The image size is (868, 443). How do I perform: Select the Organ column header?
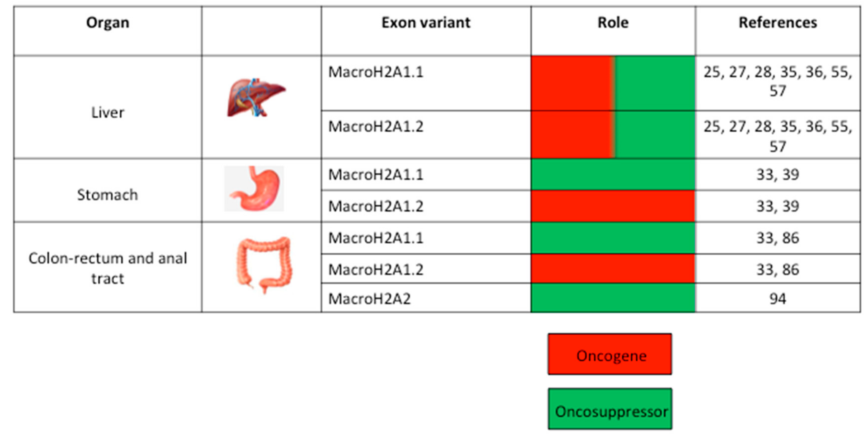pos(107,23)
